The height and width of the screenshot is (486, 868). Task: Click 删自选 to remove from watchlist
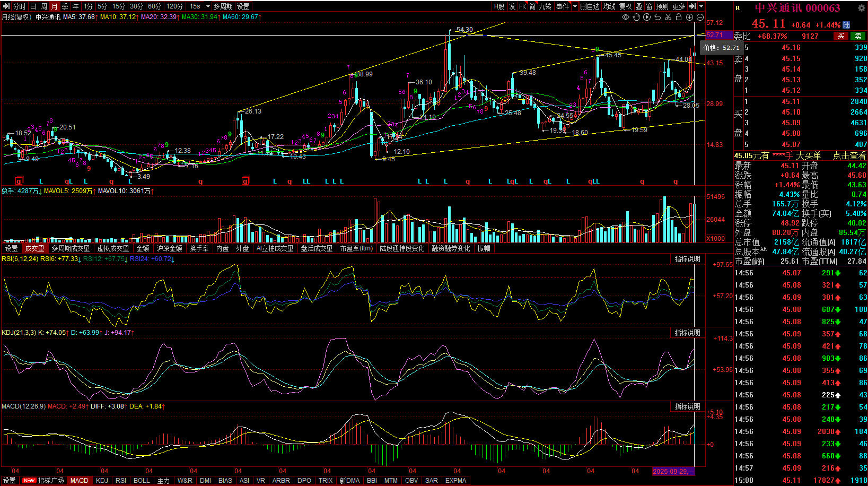[x=590, y=6]
